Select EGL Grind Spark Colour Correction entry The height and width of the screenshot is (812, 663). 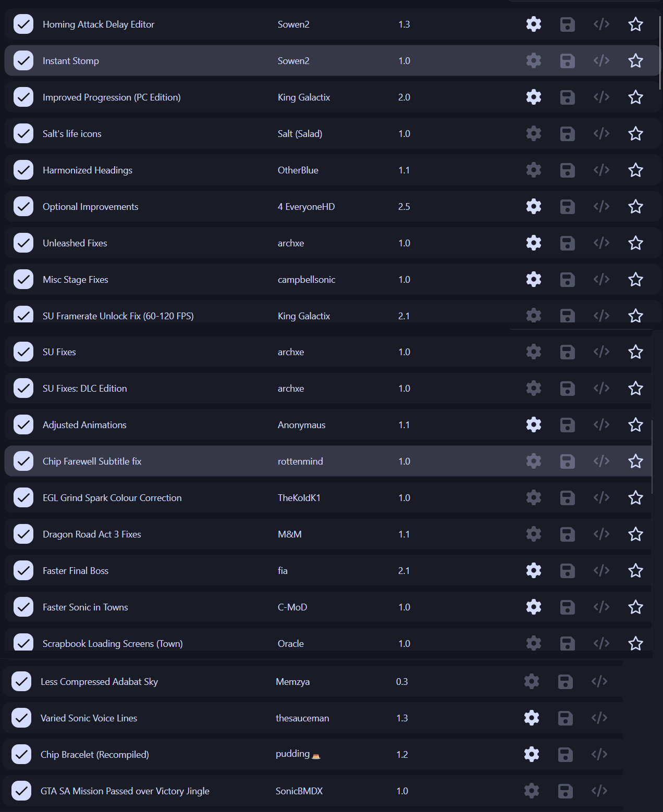coord(112,498)
